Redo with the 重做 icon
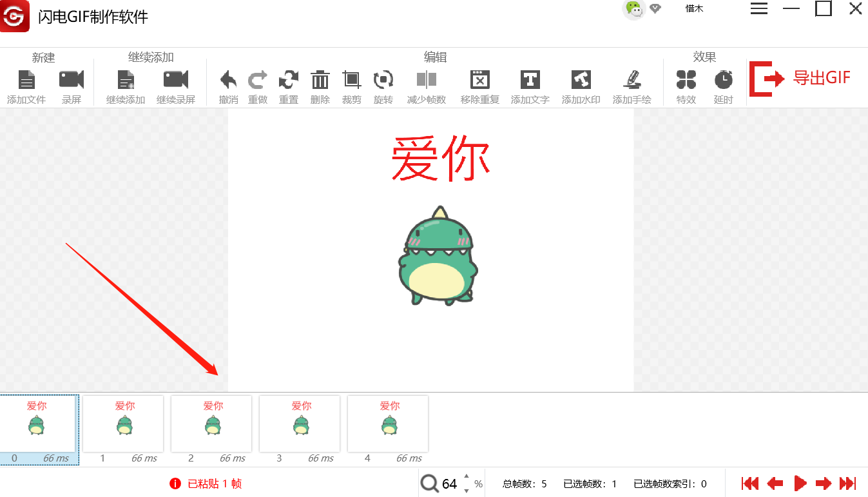This screenshot has height=497, width=868. click(x=258, y=80)
